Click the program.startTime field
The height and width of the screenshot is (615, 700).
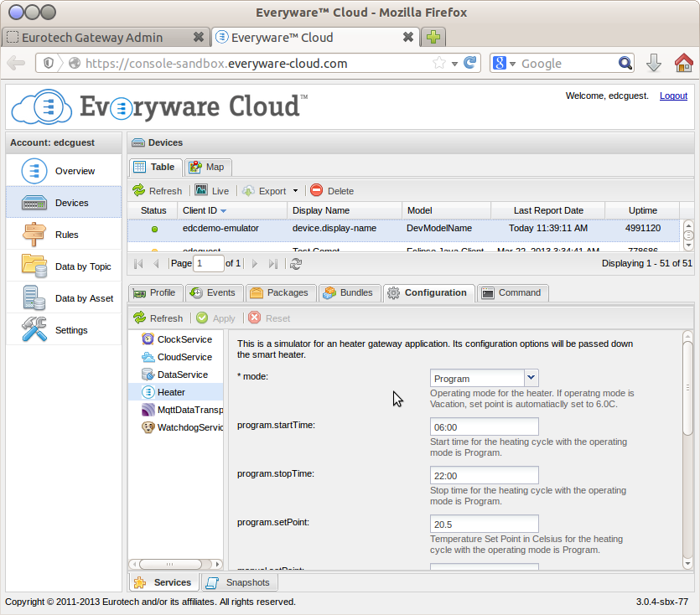click(x=484, y=426)
